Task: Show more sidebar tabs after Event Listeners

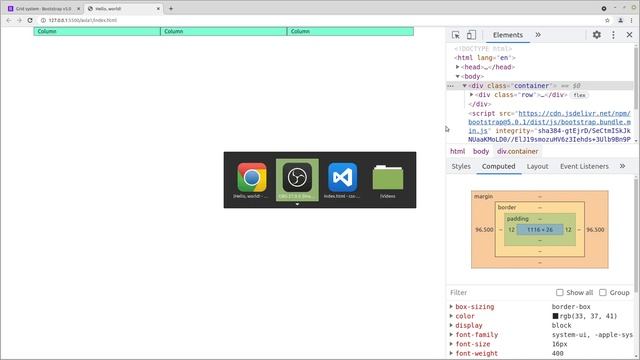Action: coord(622,166)
